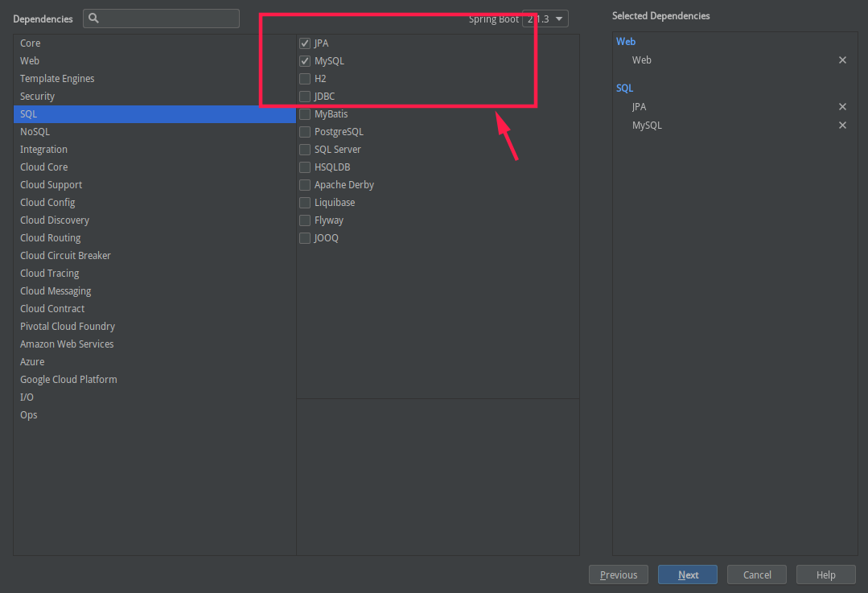Enable the Flyway migration dependency
This screenshot has height=593, width=868.
click(305, 220)
